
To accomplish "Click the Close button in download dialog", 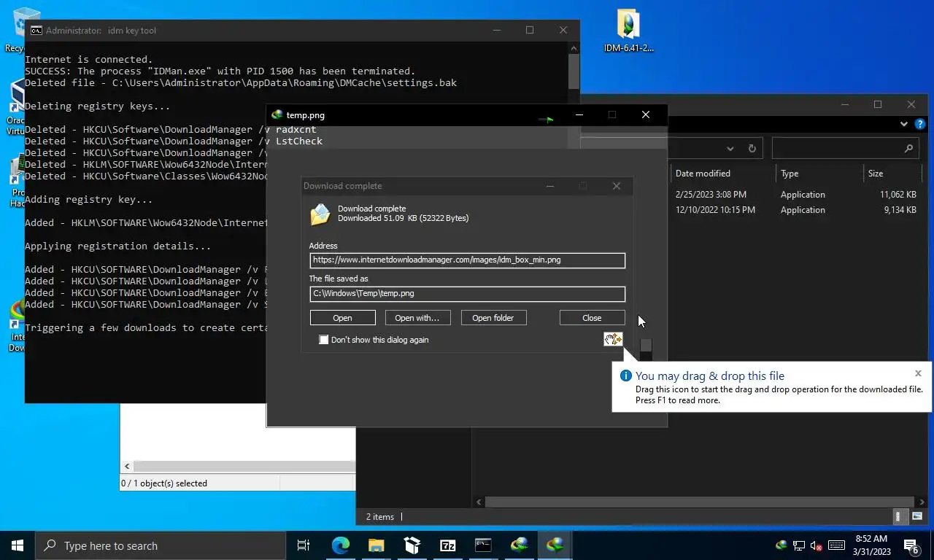I will click(592, 318).
